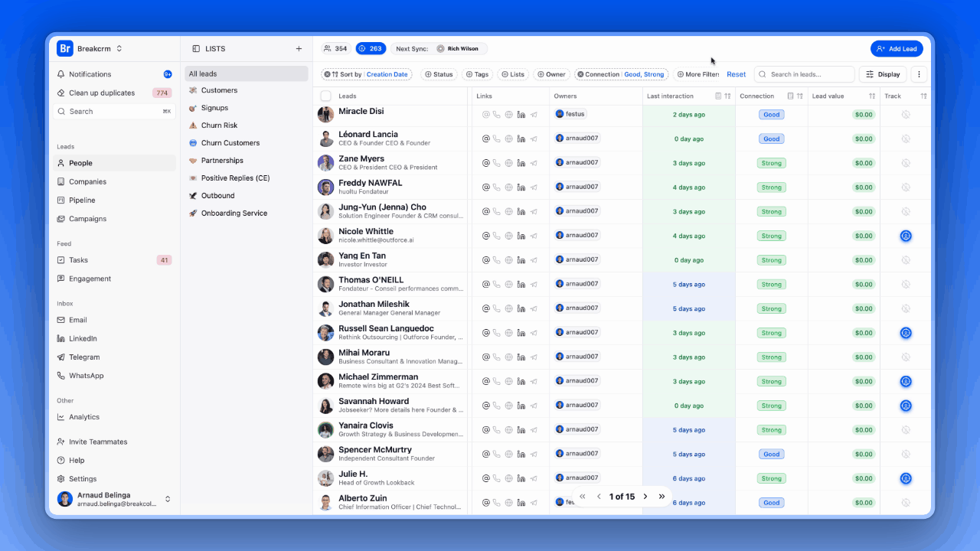
Task: Open the three-dot options menu near Display
Action: (x=920, y=74)
